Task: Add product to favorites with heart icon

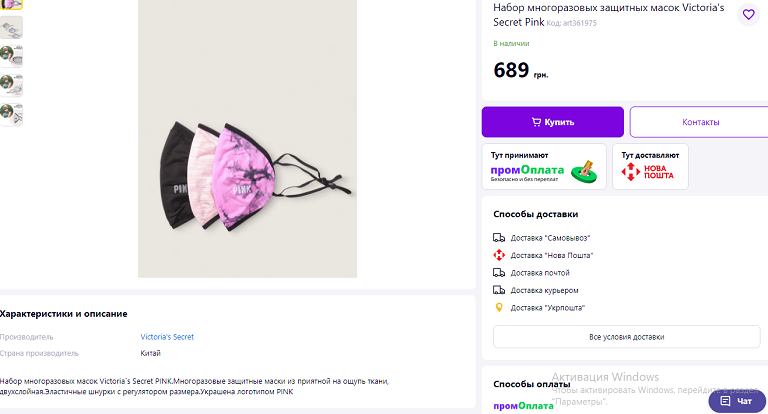Action: [x=748, y=14]
